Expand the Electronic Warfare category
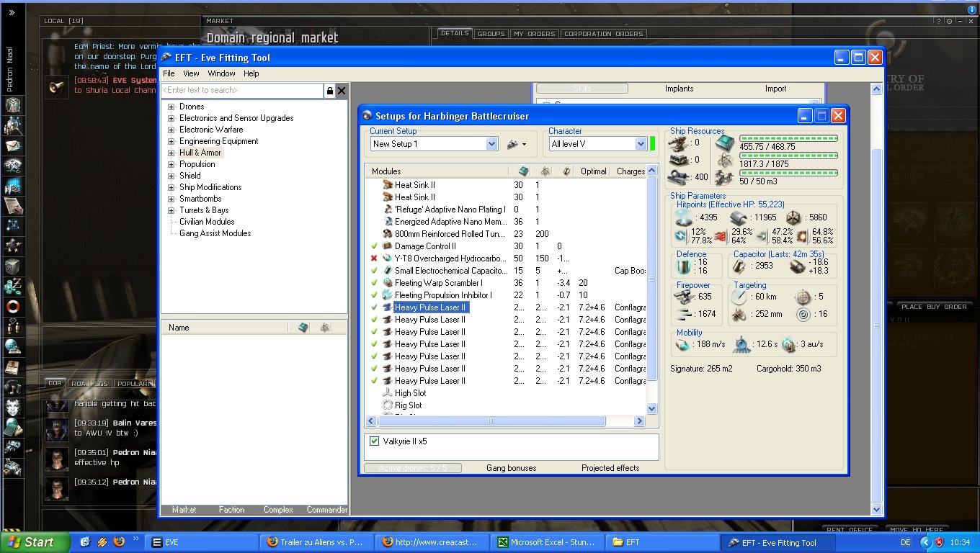Viewport: 980px width, 553px height. [171, 130]
